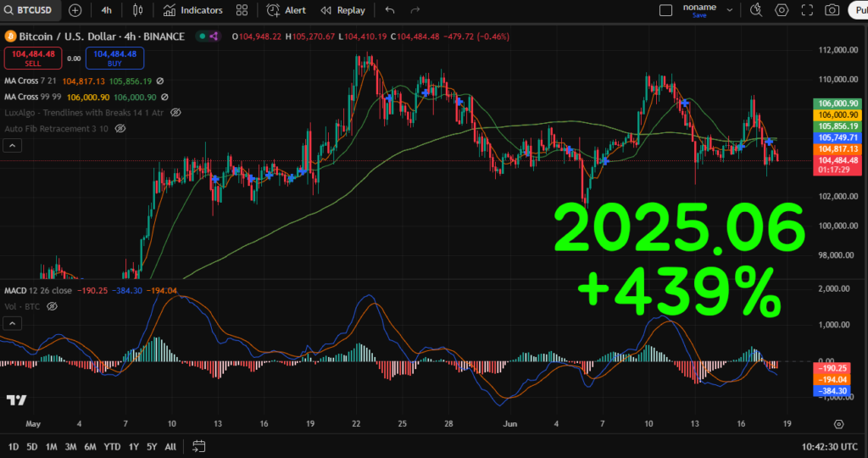Click 105,856.19 green price label
The width and height of the screenshot is (868, 458).
pos(837,126)
